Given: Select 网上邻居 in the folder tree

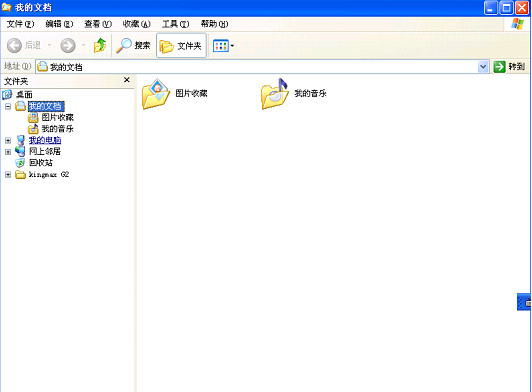Looking at the screenshot, I should [45, 151].
